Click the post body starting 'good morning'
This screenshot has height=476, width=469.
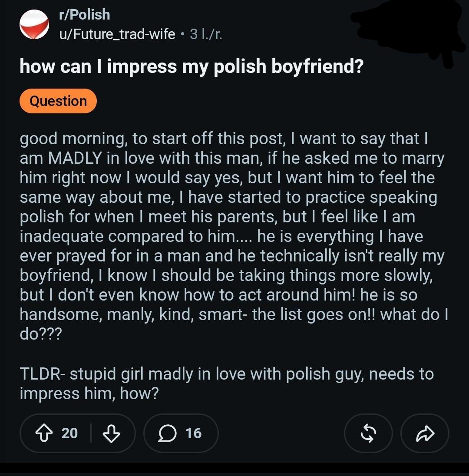(x=234, y=236)
